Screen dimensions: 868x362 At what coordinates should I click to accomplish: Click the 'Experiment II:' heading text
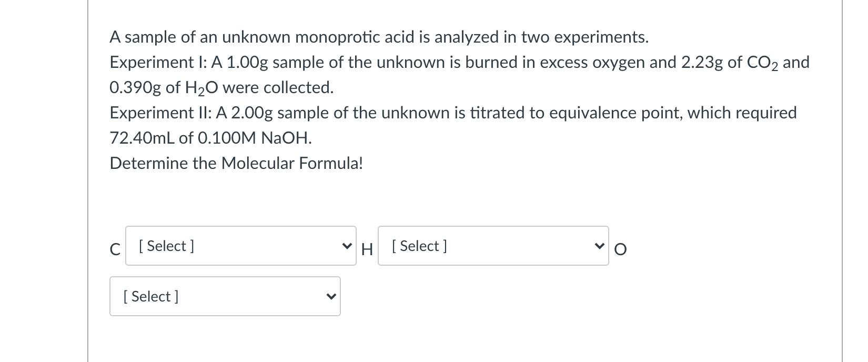[x=160, y=113]
